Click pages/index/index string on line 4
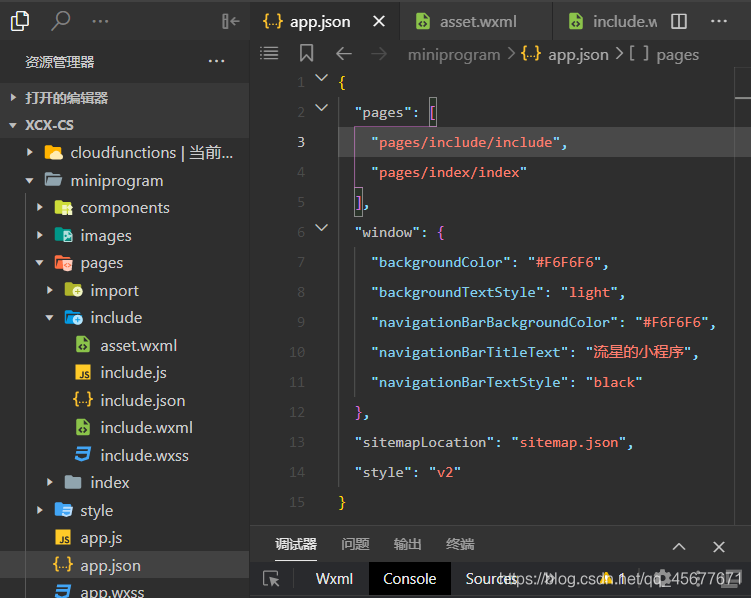Image resolution: width=751 pixels, height=598 pixels. (x=449, y=172)
